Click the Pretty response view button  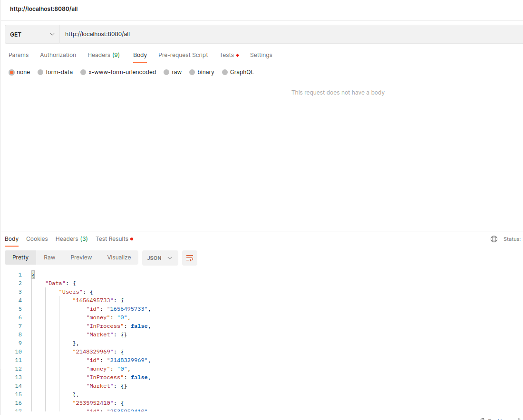[20, 257]
